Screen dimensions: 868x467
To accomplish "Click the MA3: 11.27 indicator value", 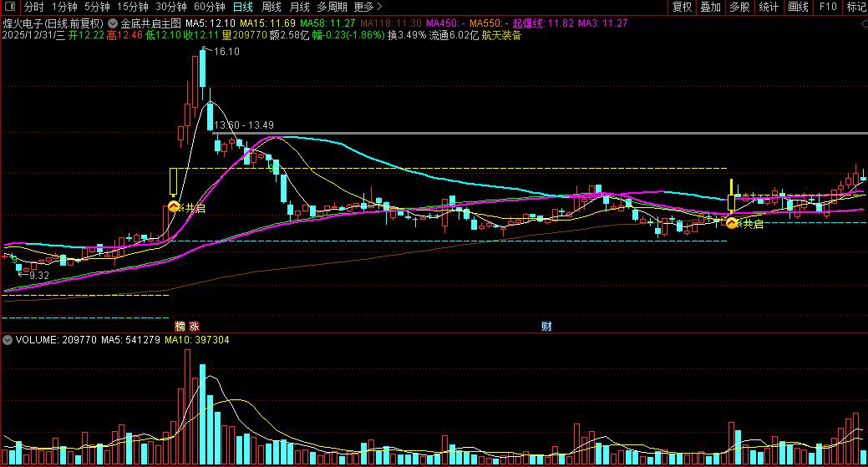I will (603, 23).
